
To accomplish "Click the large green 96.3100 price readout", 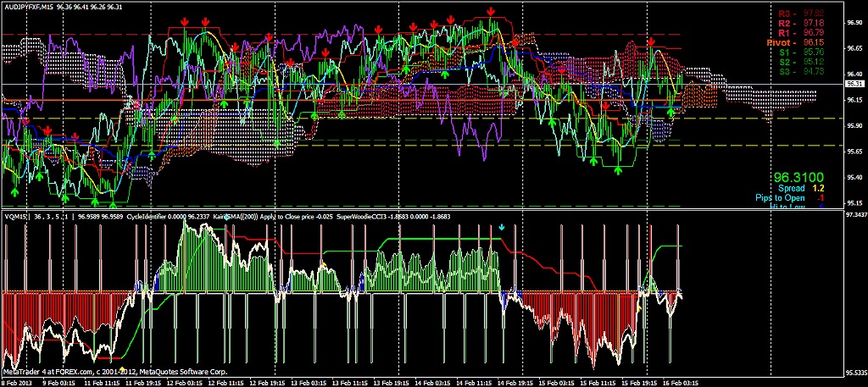I will pos(799,177).
